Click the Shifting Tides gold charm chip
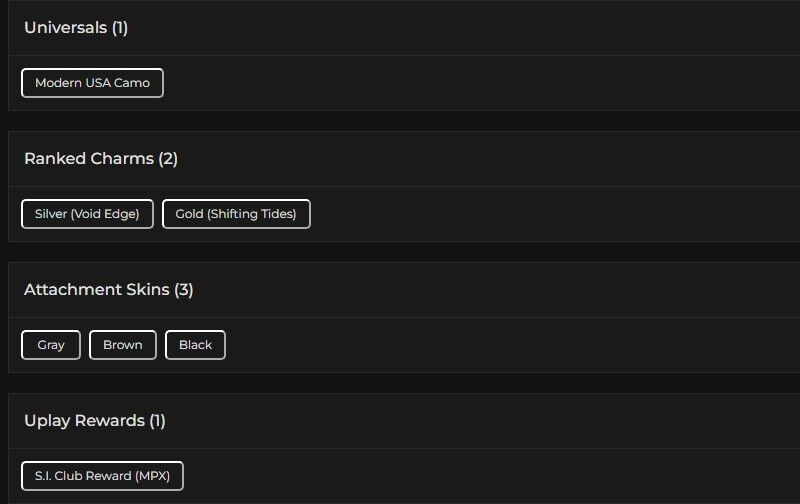The image size is (800, 504). (x=236, y=214)
